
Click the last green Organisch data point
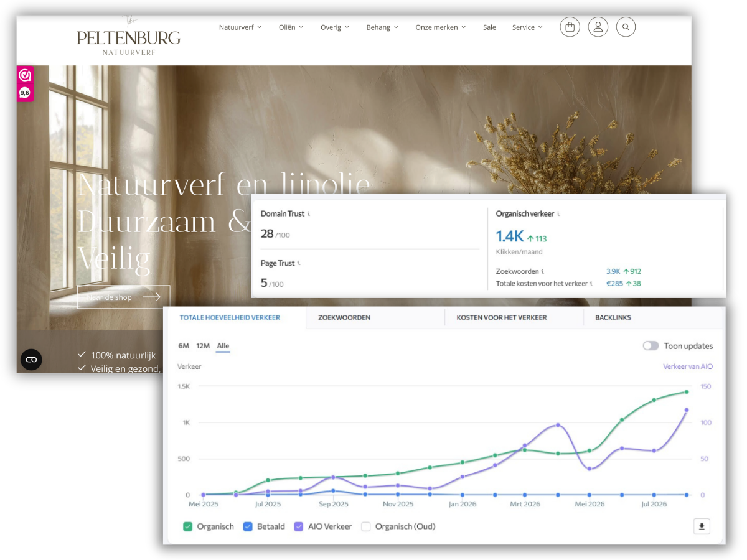pyautogui.click(x=687, y=392)
